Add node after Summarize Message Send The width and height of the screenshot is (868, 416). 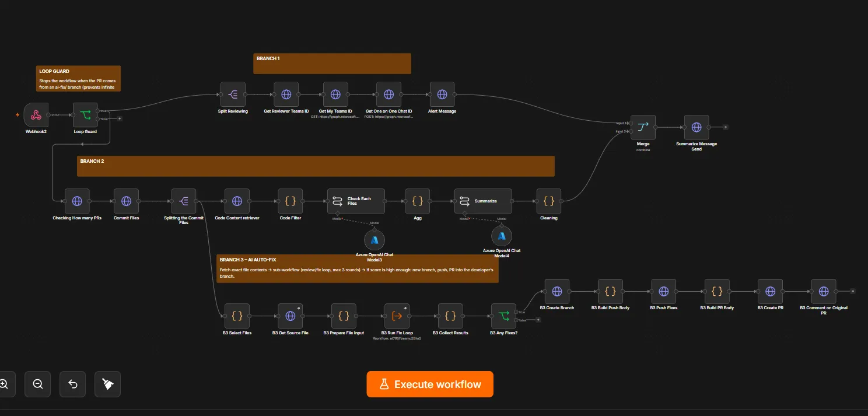[x=725, y=127]
